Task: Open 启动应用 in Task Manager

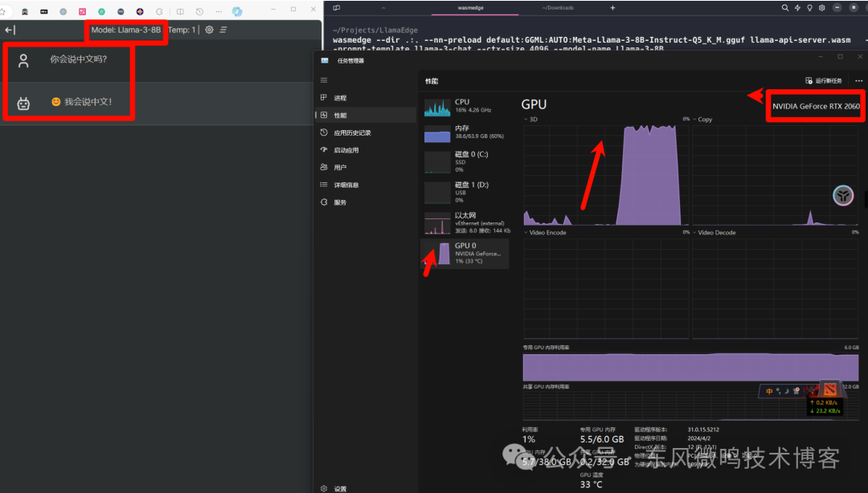Action: pos(366,150)
